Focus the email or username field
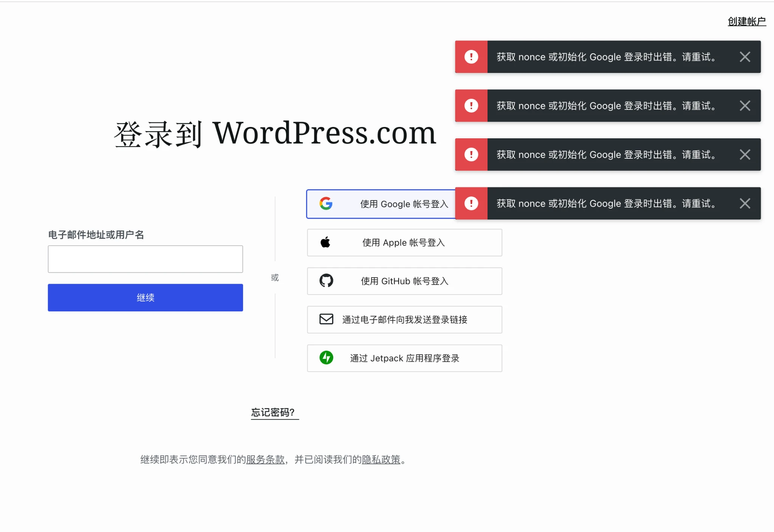 tap(145, 259)
